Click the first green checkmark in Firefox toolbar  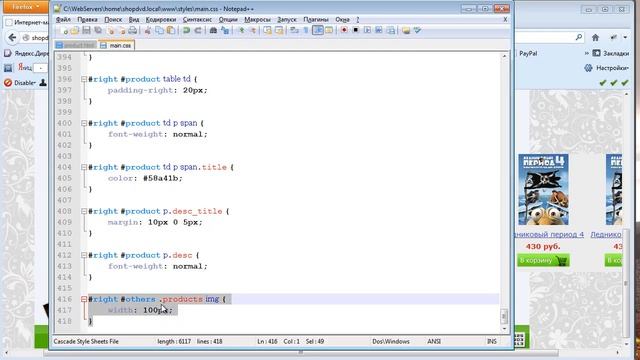click(602, 83)
